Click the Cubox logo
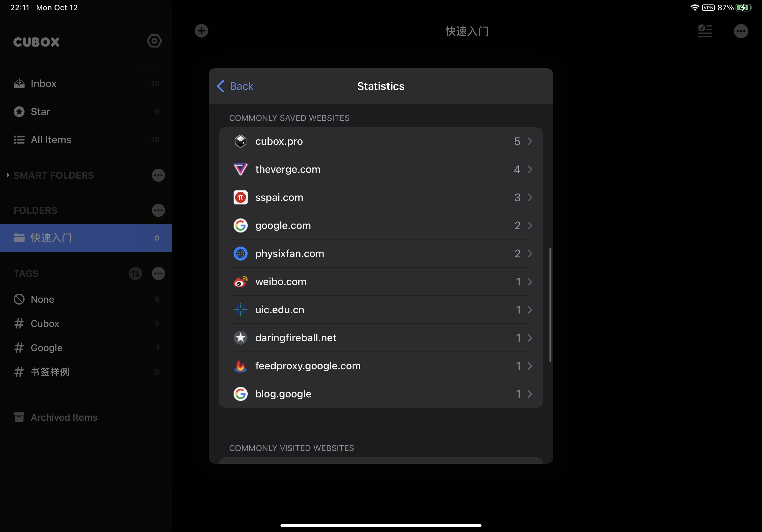This screenshot has width=762, height=532. (36, 42)
